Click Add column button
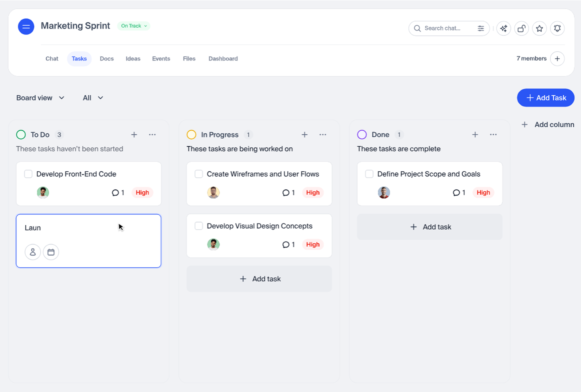Image resolution: width=581 pixels, height=392 pixels. (x=548, y=124)
